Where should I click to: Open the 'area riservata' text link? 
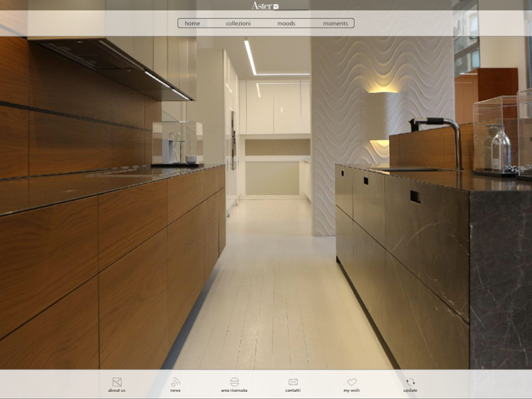coord(234,391)
